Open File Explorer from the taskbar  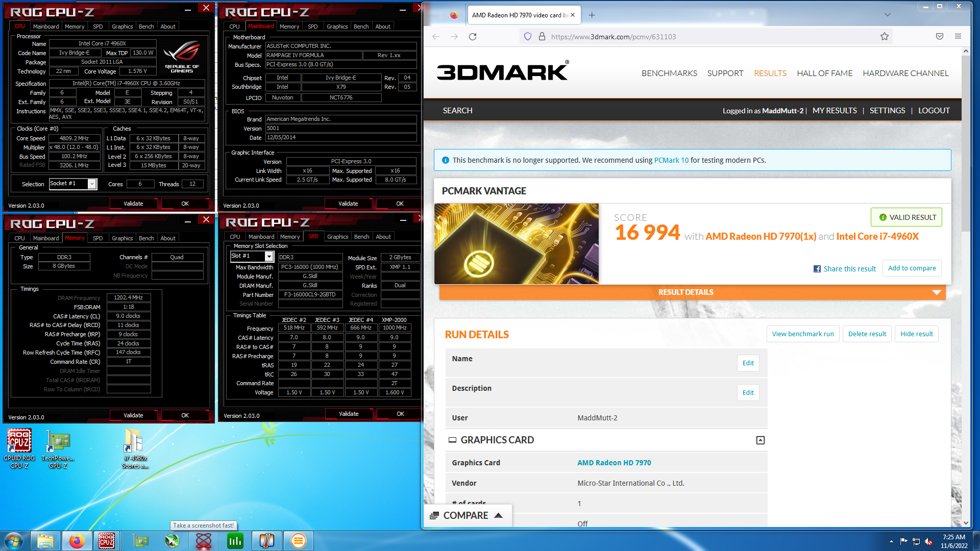coord(45,541)
